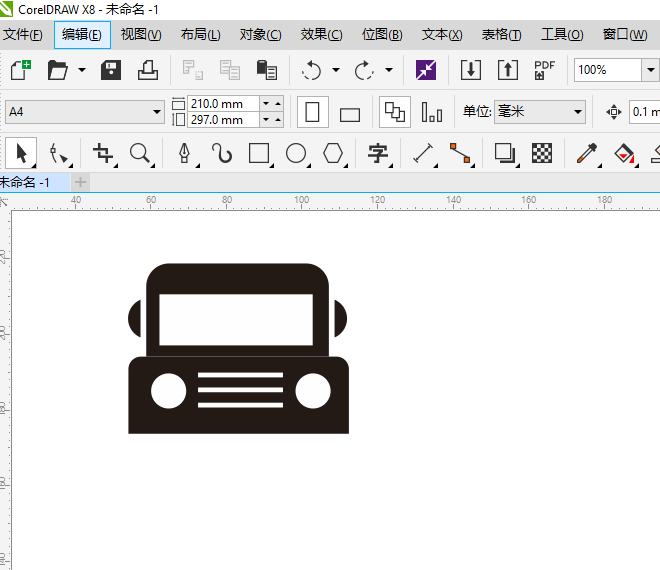Switch page to portrait orientation
This screenshot has height=570, width=660.
coord(313,112)
